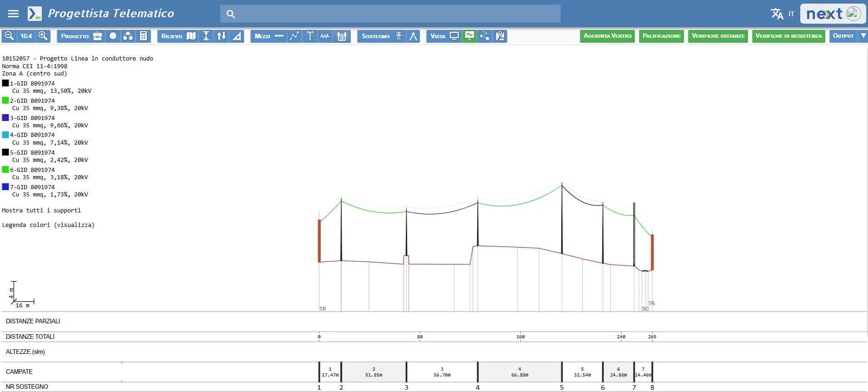This screenshot has height=392, width=868.
Task: Click the zoom in magnifier icon
Action: click(x=43, y=36)
